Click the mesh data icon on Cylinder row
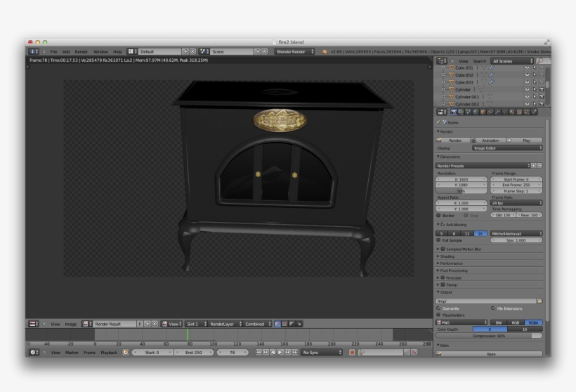This screenshot has width=576, height=392. click(x=481, y=90)
